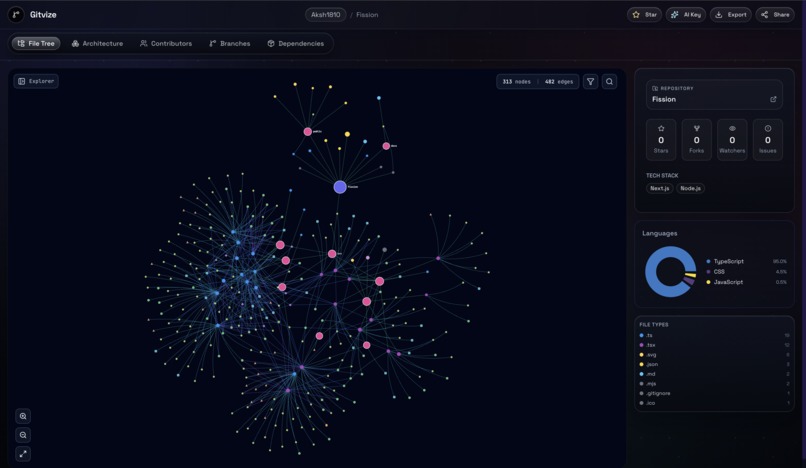Image resolution: width=806 pixels, height=468 pixels.
Task: Zoom out on the graph canvas
Action: (x=23, y=435)
